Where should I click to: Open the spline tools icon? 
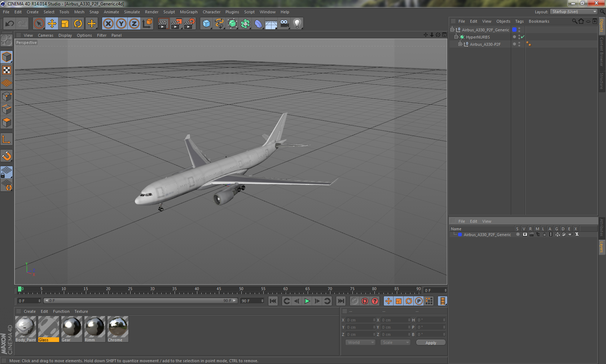coord(219,24)
